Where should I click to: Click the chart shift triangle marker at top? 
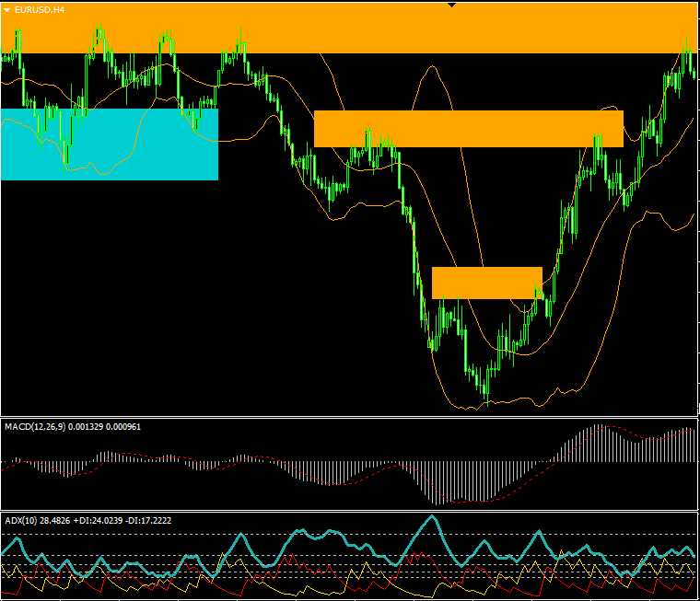coord(451,6)
